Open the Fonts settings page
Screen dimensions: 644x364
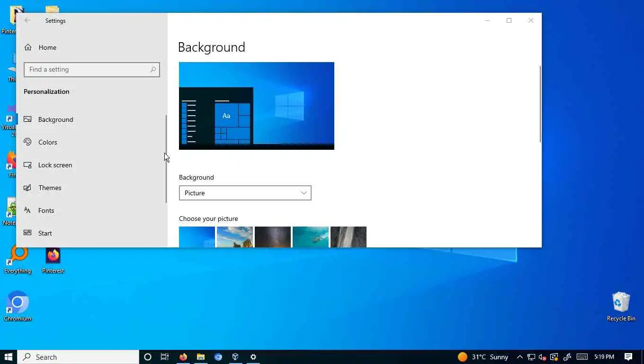(91, 210)
